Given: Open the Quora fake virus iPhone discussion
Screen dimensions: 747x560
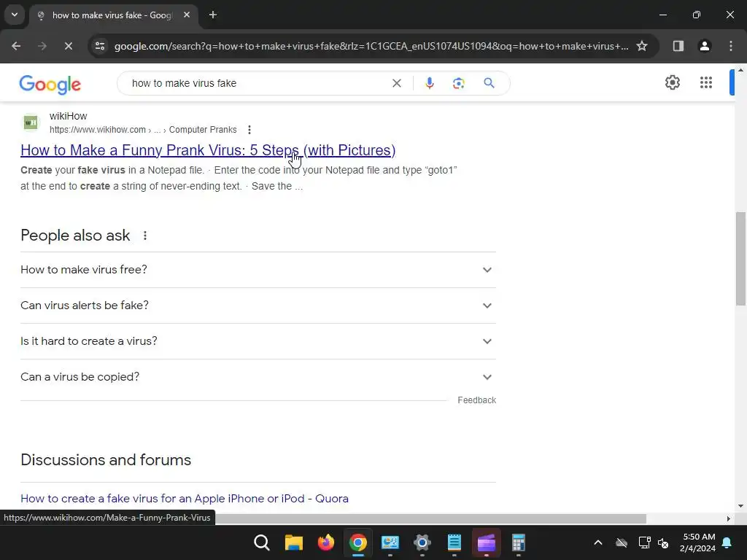Looking at the screenshot, I should coord(185,499).
